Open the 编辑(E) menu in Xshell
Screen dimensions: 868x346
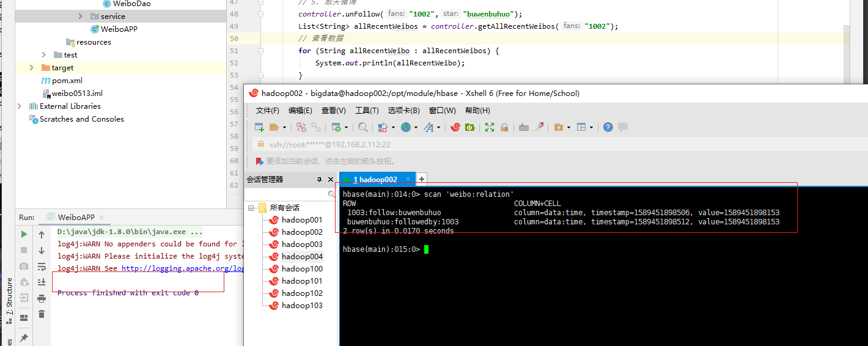click(300, 111)
